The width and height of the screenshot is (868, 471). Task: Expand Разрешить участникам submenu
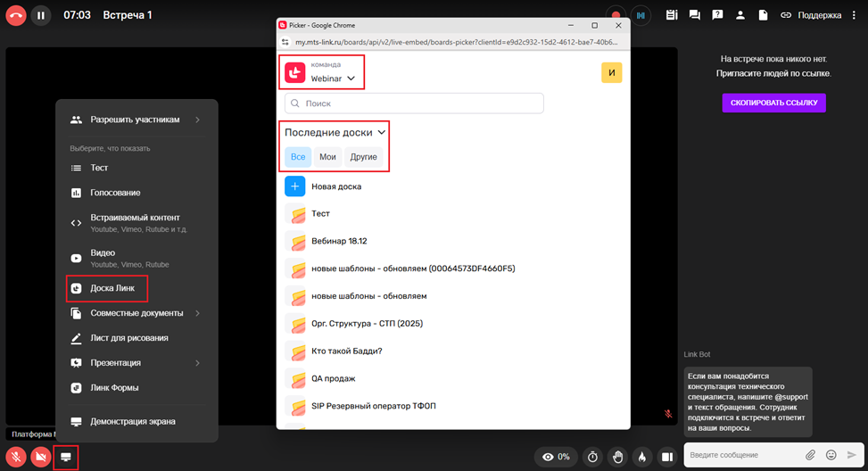136,120
